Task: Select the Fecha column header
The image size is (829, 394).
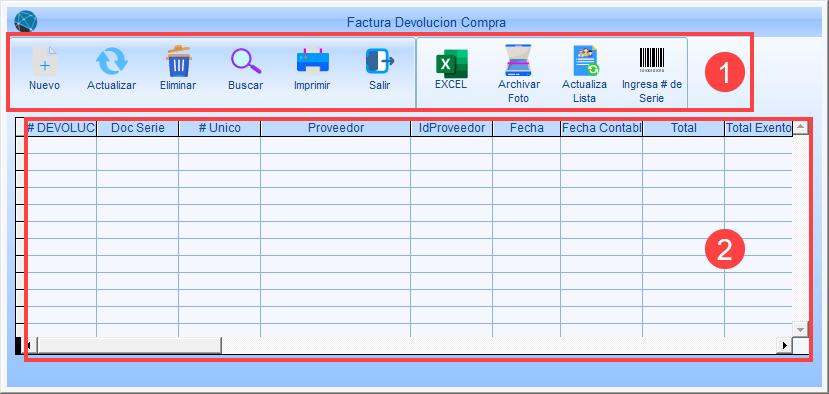Action: [527, 128]
